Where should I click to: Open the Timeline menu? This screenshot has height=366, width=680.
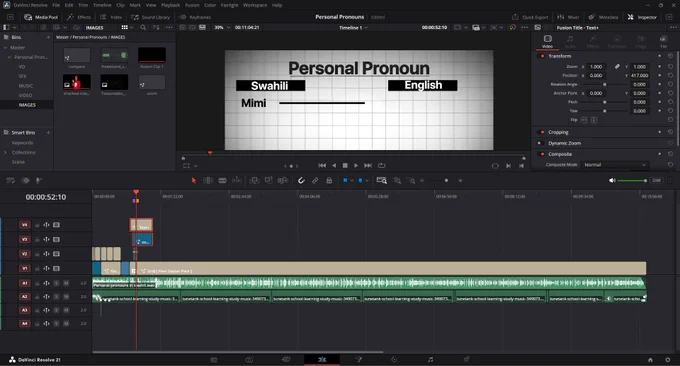(102, 5)
